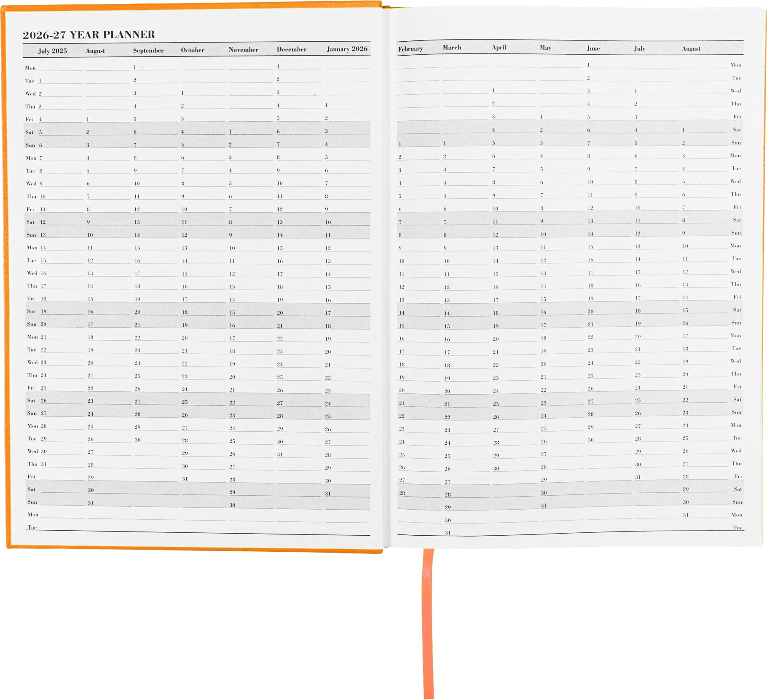The width and height of the screenshot is (767, 700).
Task: Click the January 2026 column header
Action: [x=347, y=49]
